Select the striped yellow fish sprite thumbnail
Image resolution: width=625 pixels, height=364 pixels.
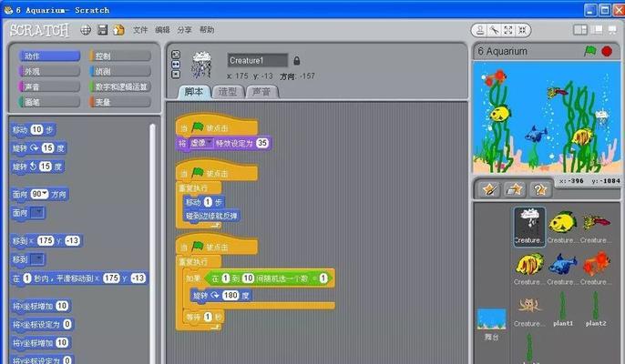click(x=529, y=268)
